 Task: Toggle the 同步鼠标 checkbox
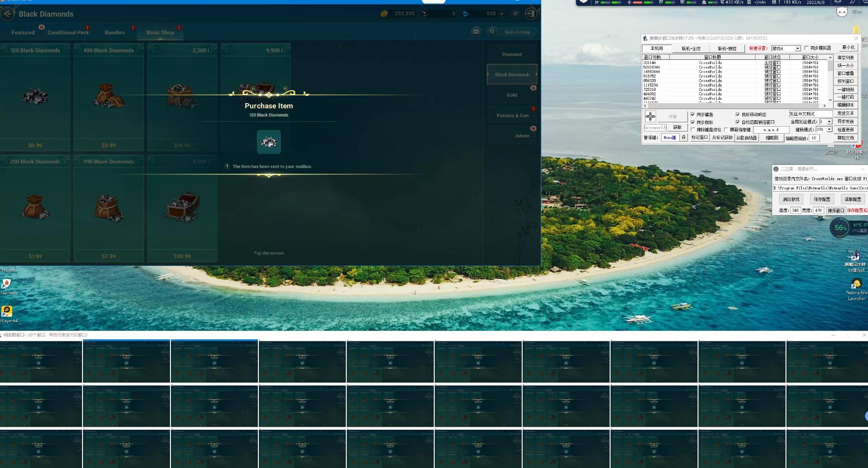coord(693,122)
